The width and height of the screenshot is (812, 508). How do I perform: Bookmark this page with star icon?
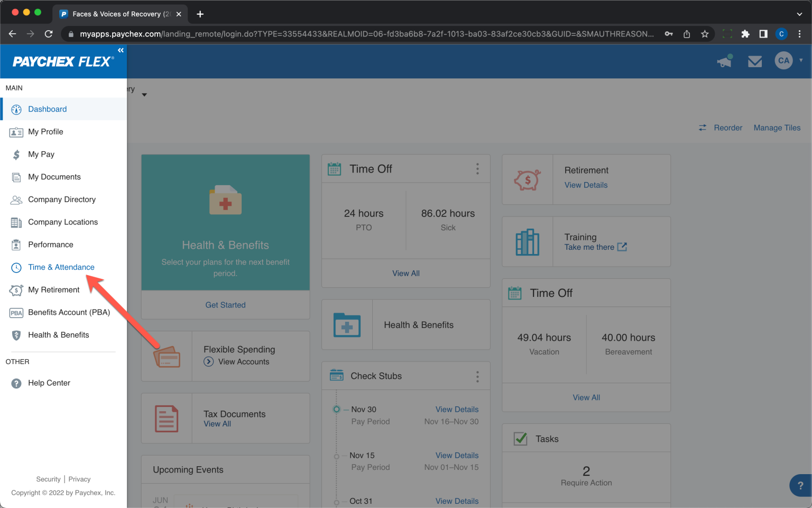coord(705,34)
